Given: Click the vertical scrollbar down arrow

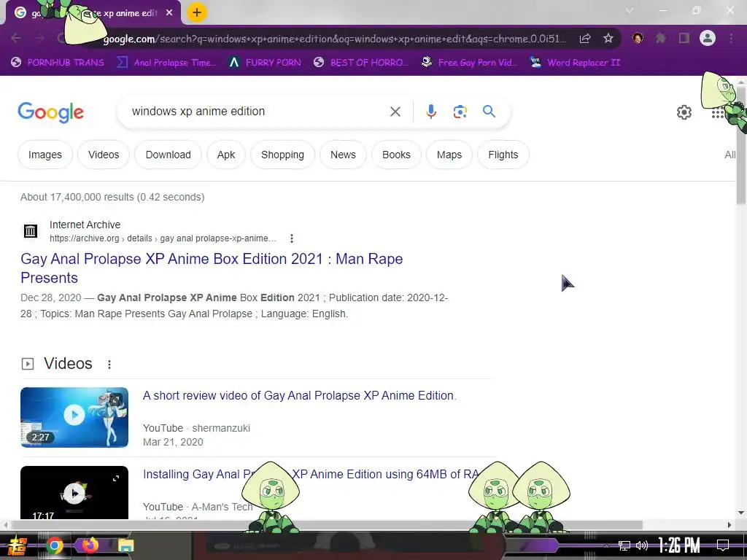Looking at the screenshot, I should point(741,513).
